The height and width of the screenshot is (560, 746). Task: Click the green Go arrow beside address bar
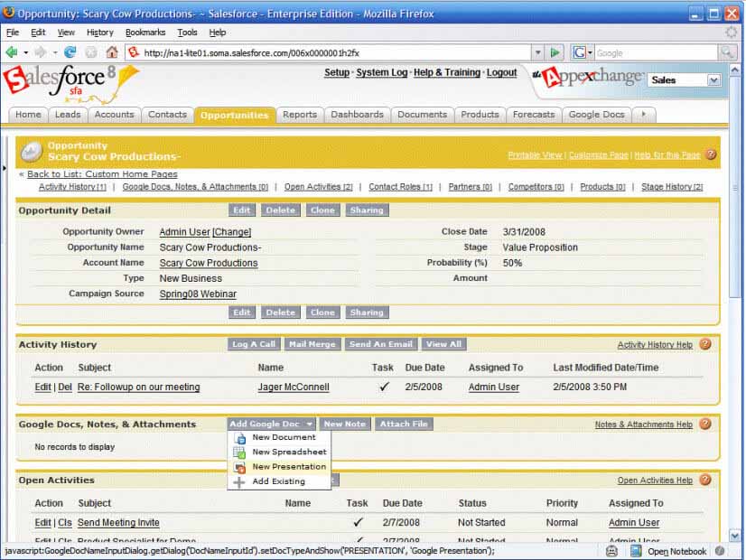pos(555,52)
